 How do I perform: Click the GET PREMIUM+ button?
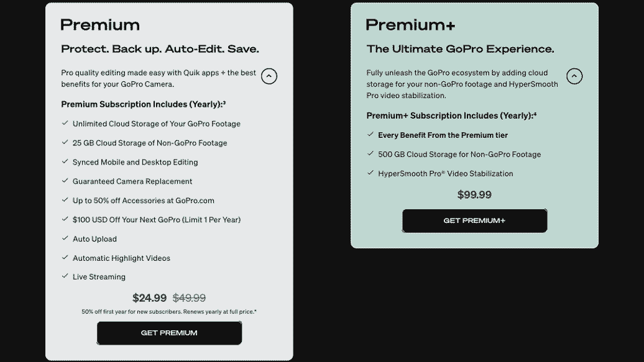click(474, 220)
